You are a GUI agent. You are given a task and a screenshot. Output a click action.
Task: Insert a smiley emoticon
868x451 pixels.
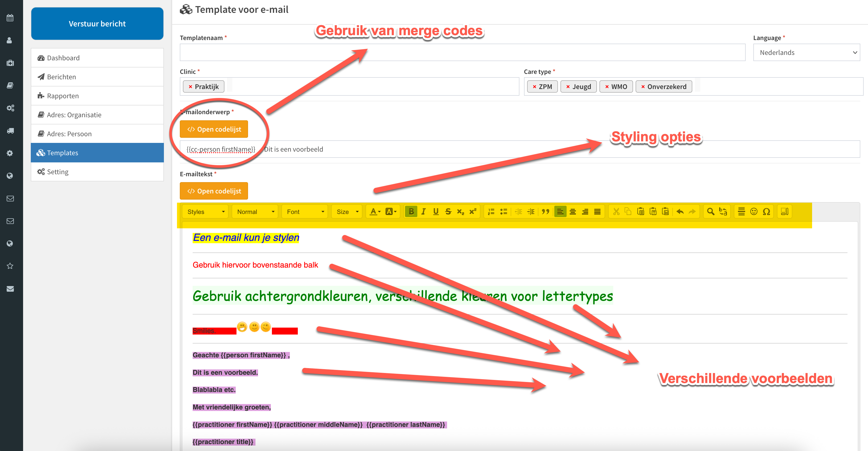pos(754,212)
